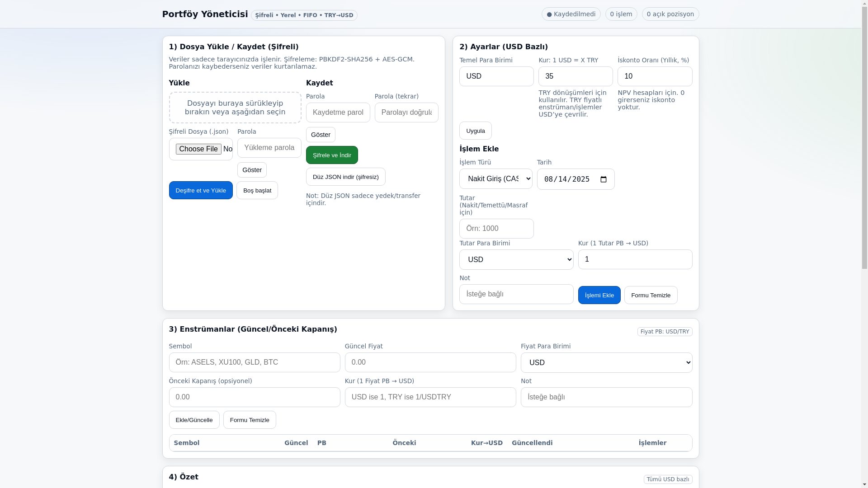This screenshot has height=488, width=868.
Task: Click the Temel Para Birimi USD field
Action: point(496,76)
